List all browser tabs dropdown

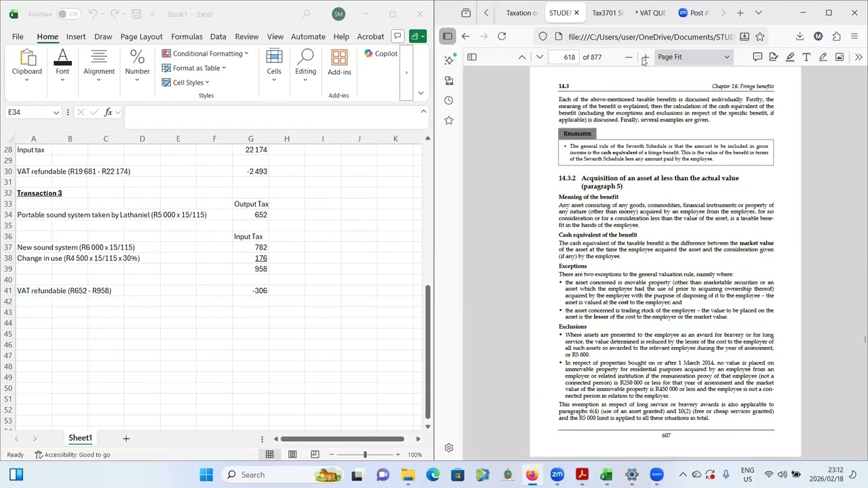coord(758,13)
